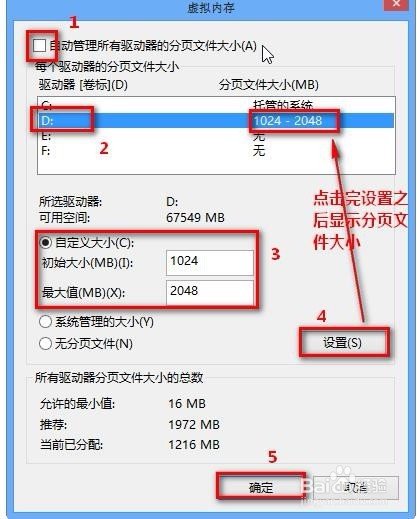417x519 pixels.
Task: Select drive F: in the drive list
Action: [216, 151]
